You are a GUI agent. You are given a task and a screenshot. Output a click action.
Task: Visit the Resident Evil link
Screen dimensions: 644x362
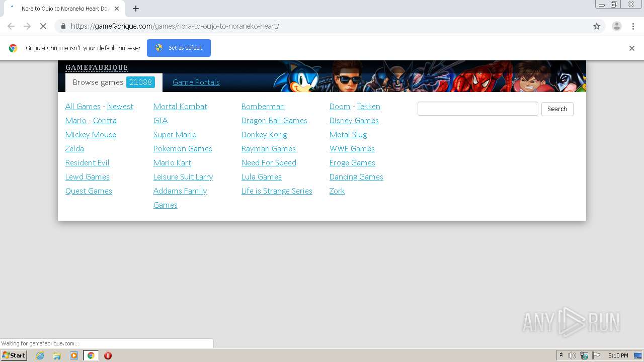[88, 163]
